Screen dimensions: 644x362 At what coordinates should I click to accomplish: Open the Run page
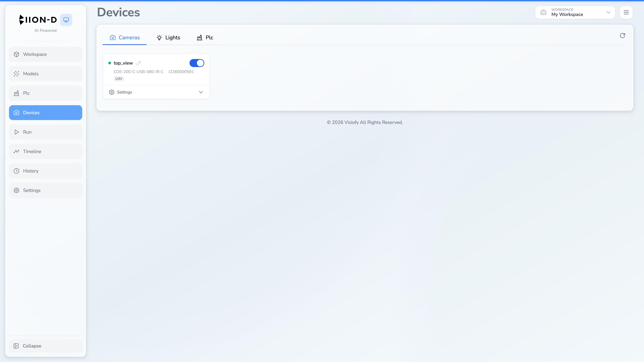point(46,132)
